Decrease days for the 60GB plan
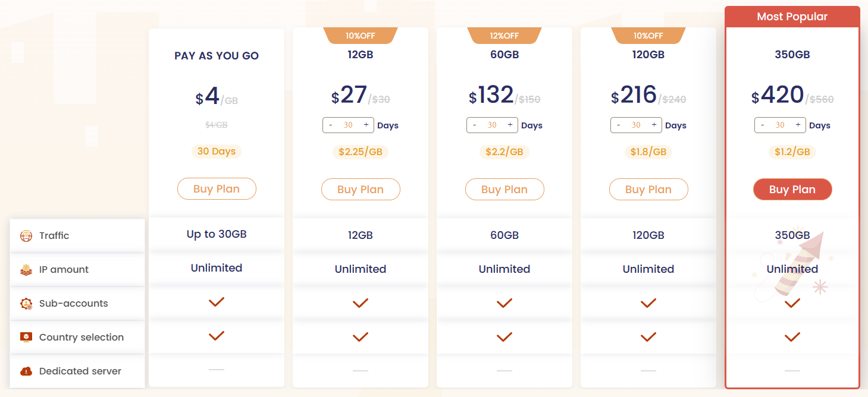 point(475,125)
